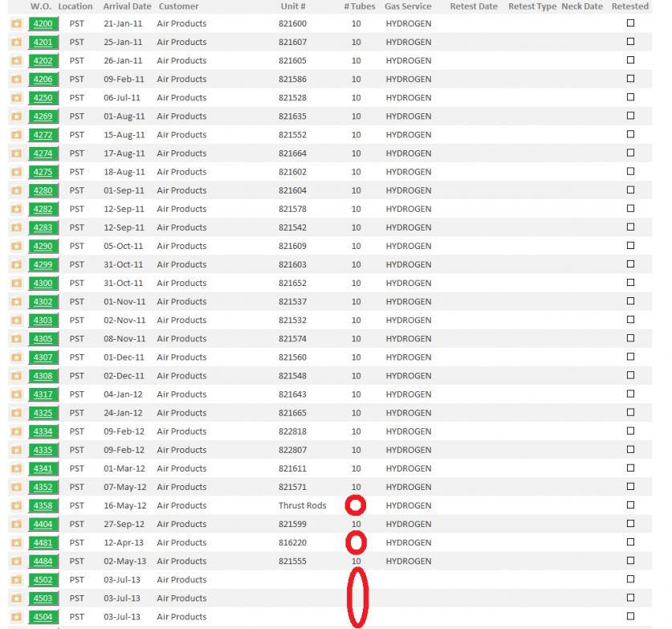Select unit number 821652 cell
This screenshot has height=629, width=672.
(x=293, y=283)
